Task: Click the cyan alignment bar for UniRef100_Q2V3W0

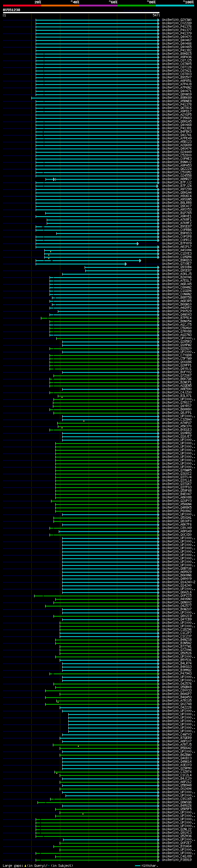Action: coord(97,20)
